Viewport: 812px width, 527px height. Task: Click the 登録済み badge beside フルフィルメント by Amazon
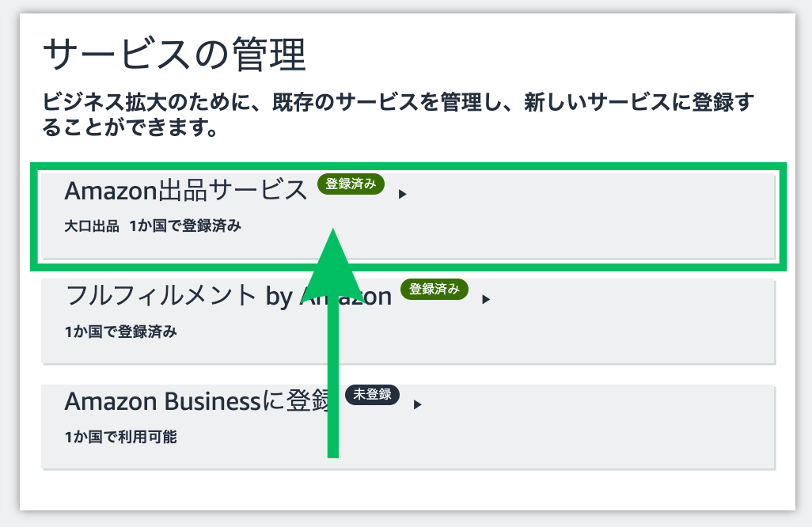click(x=434, y=289)
